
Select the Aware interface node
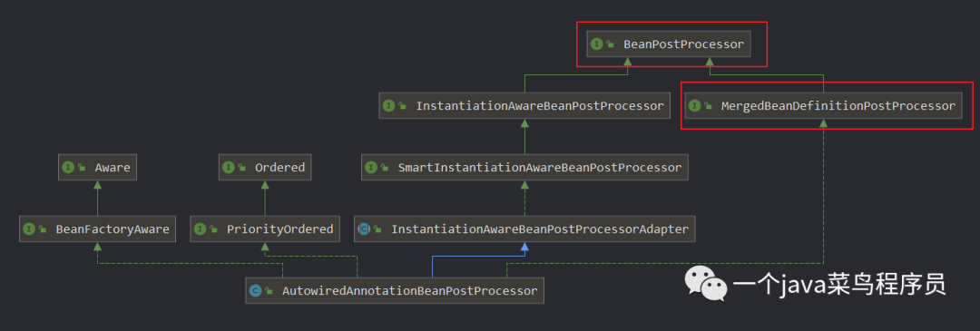[x=97, y=168]
